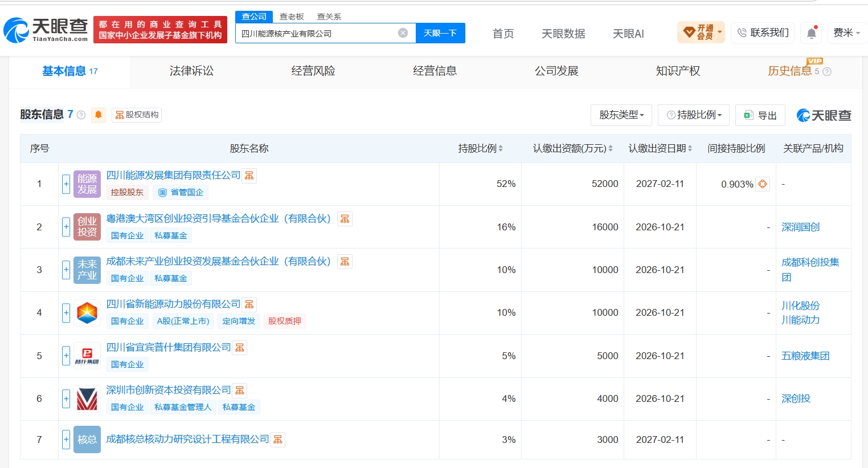Open the 知识产权 tab
The image size is (868, 468).
pos(678,71)
